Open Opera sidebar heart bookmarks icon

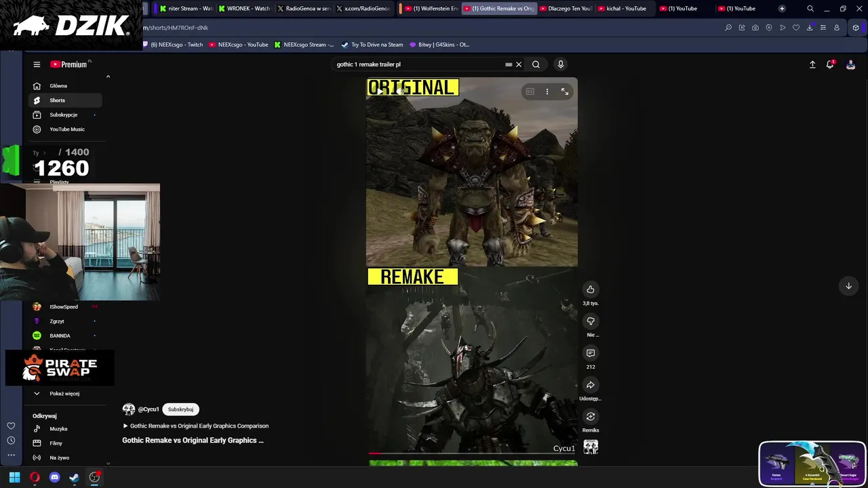(11, 426)
